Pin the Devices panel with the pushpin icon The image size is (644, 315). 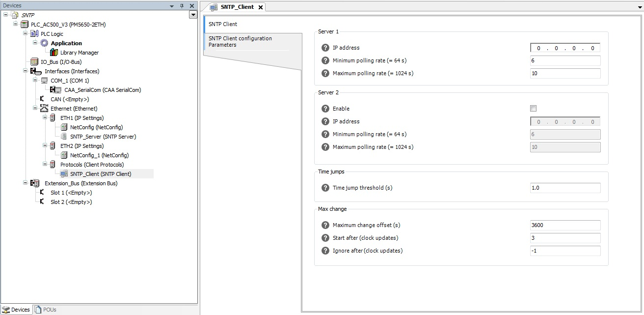pyautogui.click(x=181, y=5)
